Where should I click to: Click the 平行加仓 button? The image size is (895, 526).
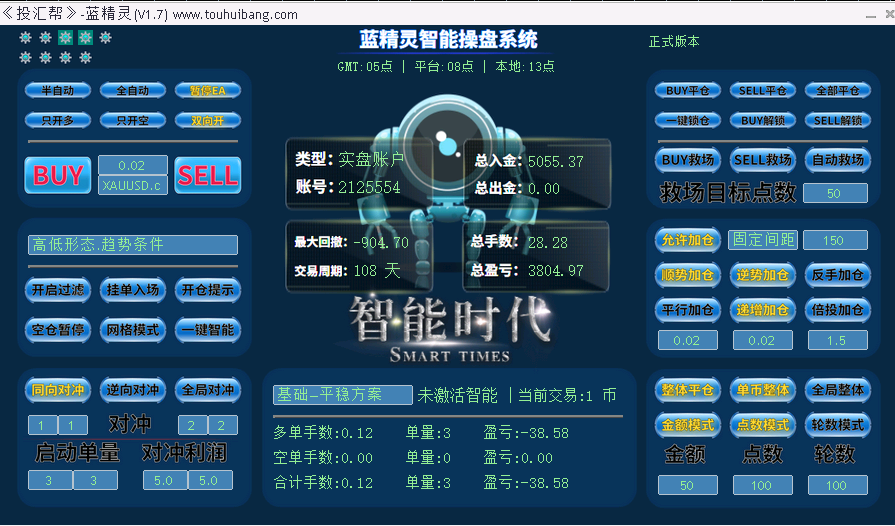click(688, 310)
